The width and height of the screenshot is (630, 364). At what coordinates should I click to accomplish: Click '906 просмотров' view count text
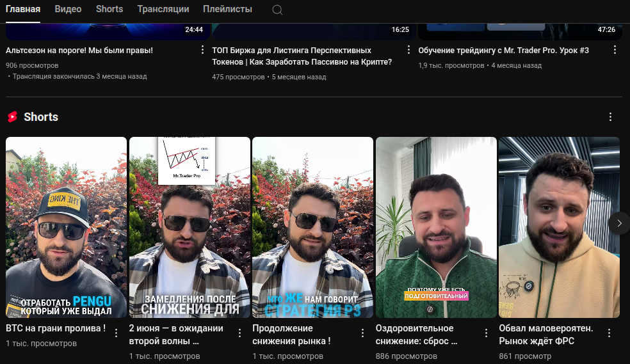pyautogui.click(x=32, y=65)
